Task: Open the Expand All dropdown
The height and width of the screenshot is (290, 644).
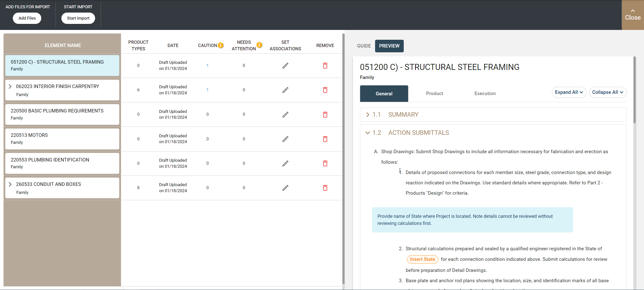Action: (x=569, y=92)
